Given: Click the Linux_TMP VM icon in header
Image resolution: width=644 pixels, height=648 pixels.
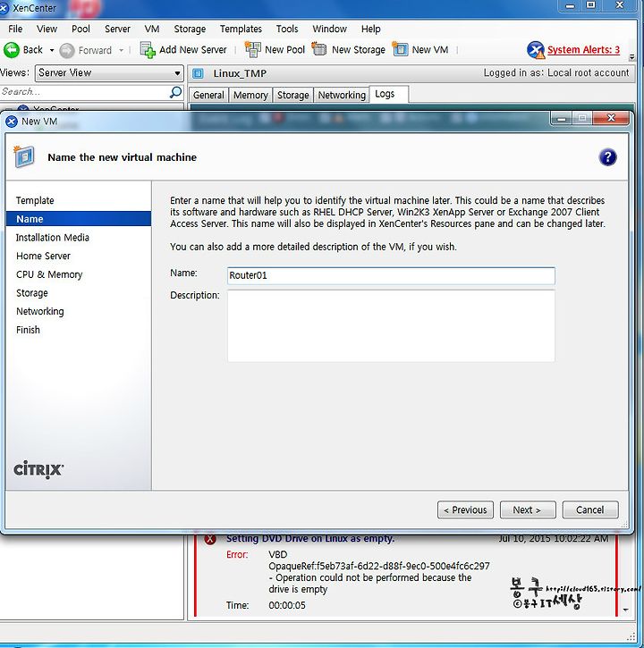Looking at the screenshot, I should 199,73.
